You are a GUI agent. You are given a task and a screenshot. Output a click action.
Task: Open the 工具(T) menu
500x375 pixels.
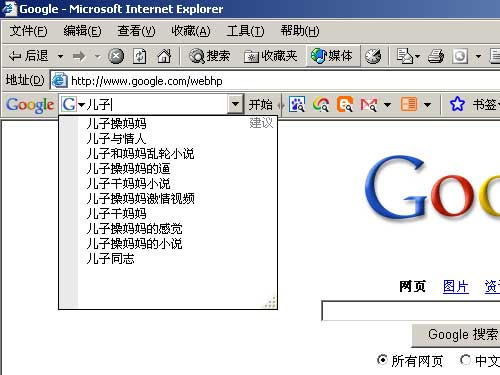tap(245, 31)
